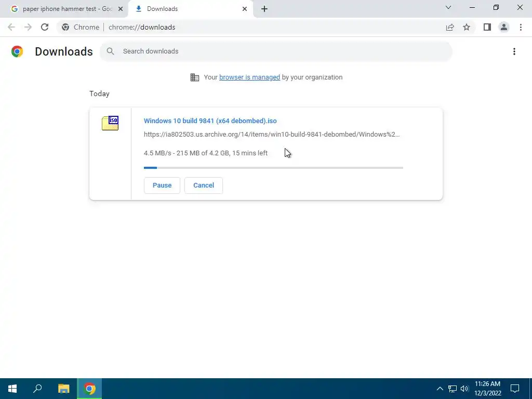Click the download progress bar

pyautogui.click(x=273, y=168)
